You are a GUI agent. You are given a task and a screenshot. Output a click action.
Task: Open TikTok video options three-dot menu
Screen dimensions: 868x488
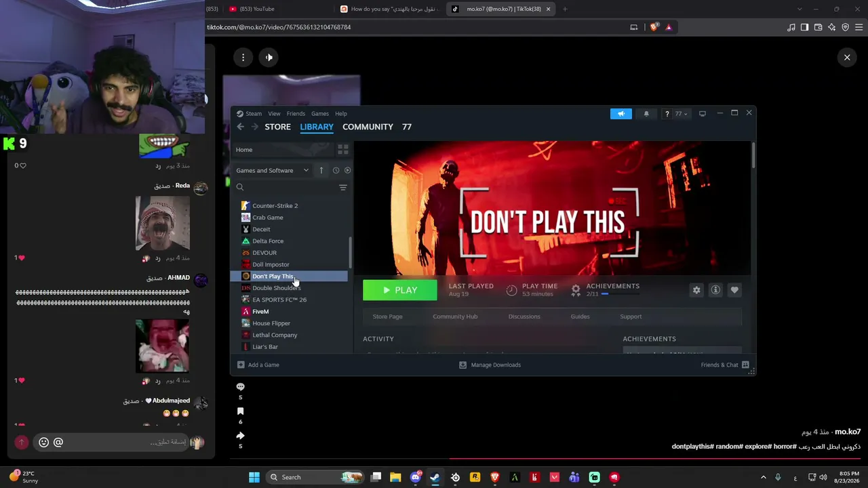tap(243, 58)
